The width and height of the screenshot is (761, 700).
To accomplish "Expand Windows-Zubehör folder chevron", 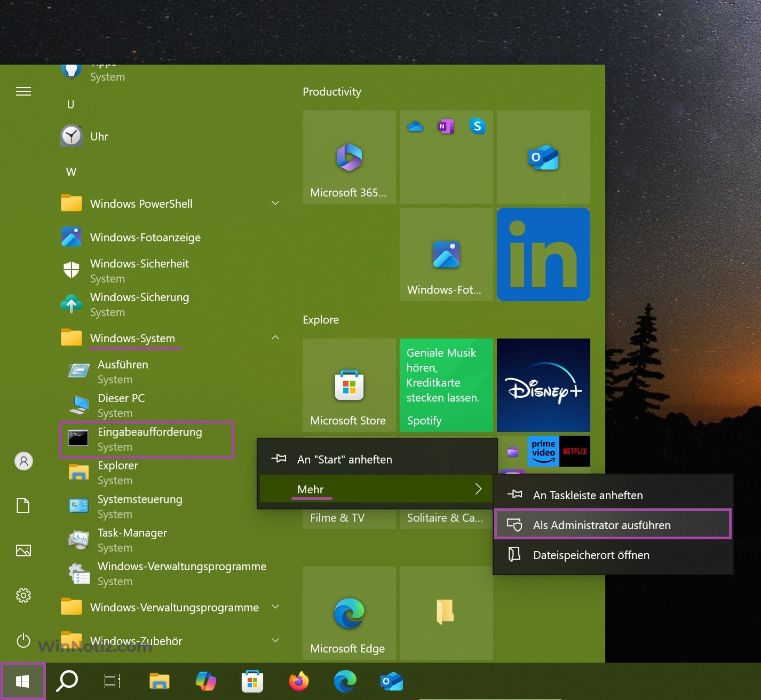I will [275, 640].
